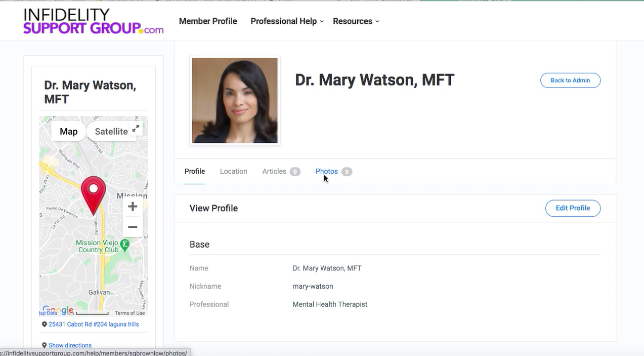Image resolution: width=644 pixels, height=356 pixels.
Task: Click the Photos count badge 3
Action: [x=347, y=172]
